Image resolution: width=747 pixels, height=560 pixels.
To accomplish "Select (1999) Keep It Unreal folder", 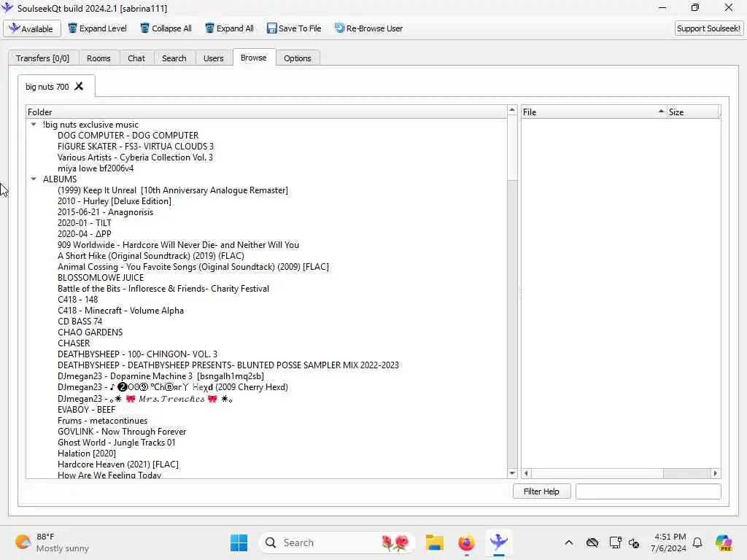I will [x=173, y=190].
